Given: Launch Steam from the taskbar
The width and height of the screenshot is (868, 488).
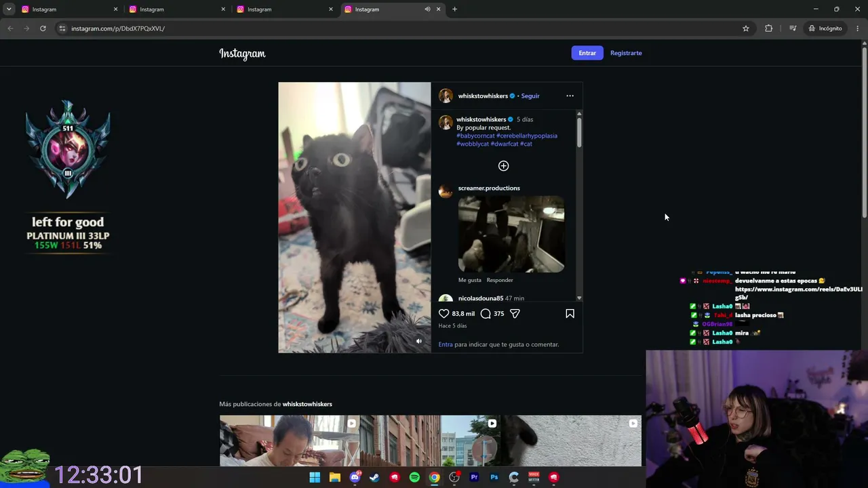Looking at the screenshot, I should [374, 477].
